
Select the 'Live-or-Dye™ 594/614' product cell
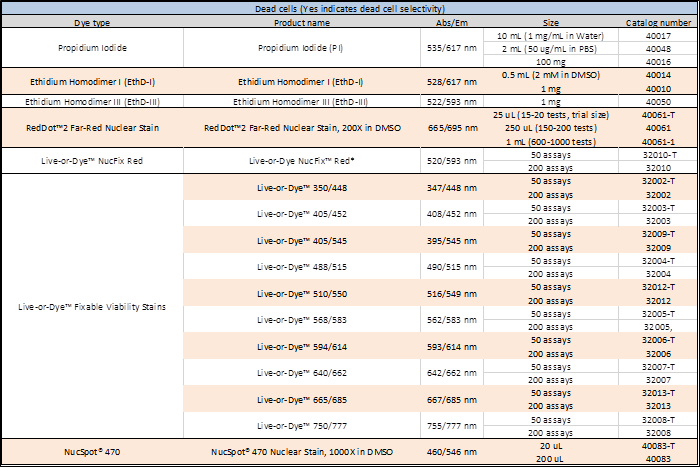point(302,346)
